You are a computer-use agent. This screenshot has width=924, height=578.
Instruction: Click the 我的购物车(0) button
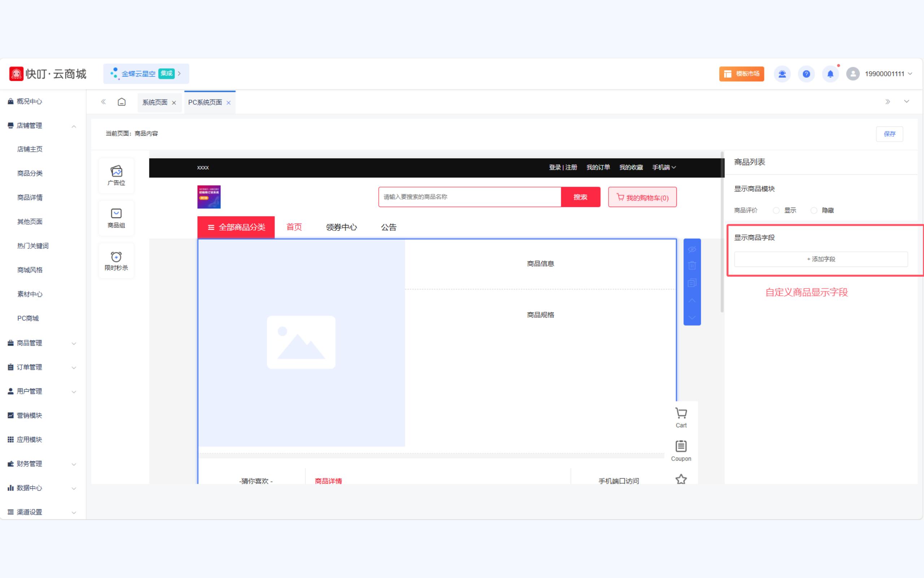[642, 197]
